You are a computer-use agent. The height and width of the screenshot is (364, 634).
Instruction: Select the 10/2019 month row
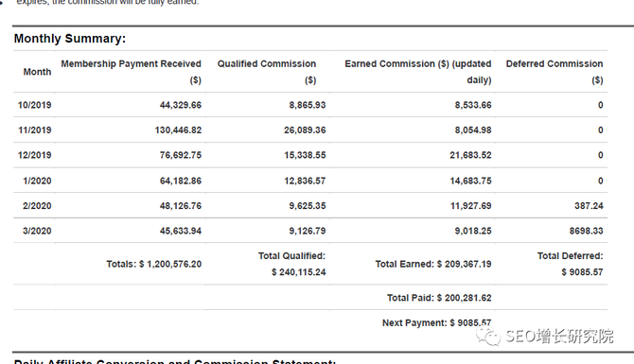click(310, 105)
